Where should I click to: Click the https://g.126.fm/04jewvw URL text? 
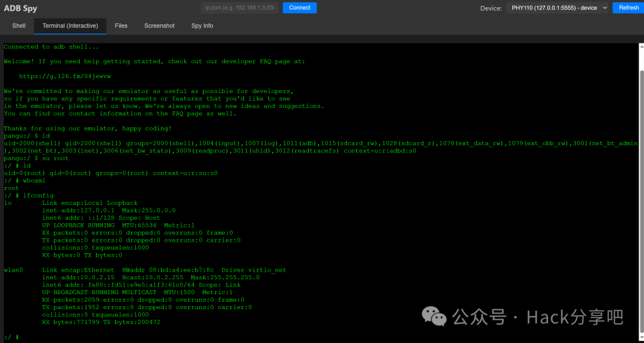tap(65, 76)
